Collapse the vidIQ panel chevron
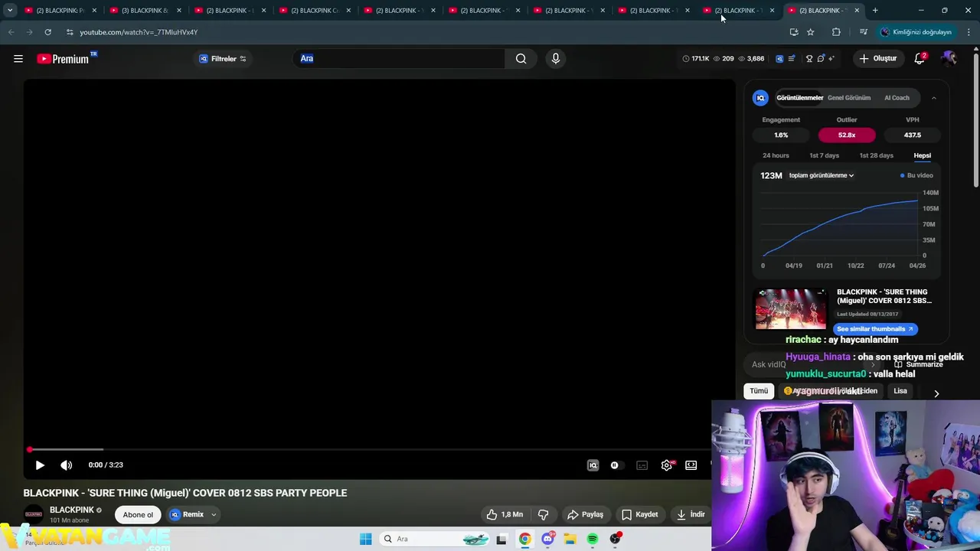This screenshot has width=980, height=551. pyautogui.click(x=934, y=98)
